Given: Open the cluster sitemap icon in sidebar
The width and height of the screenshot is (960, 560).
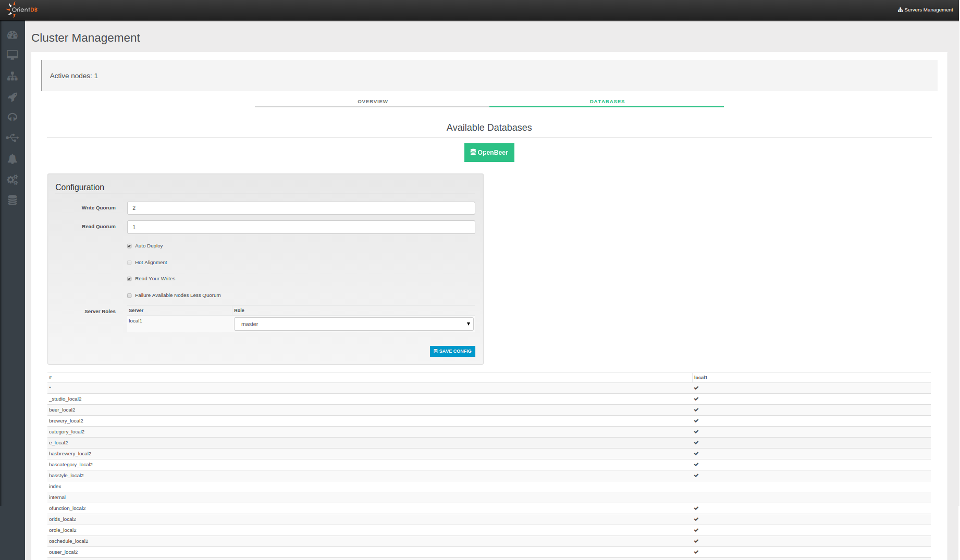Looking at the screenshot, I should [13, 77].
